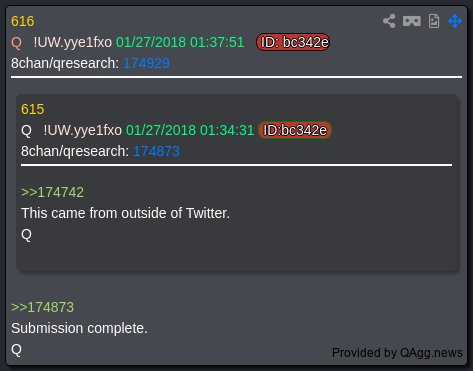473x371 pixels.
Task: Follow reply reference >>174742
Action: pos(52,192)
